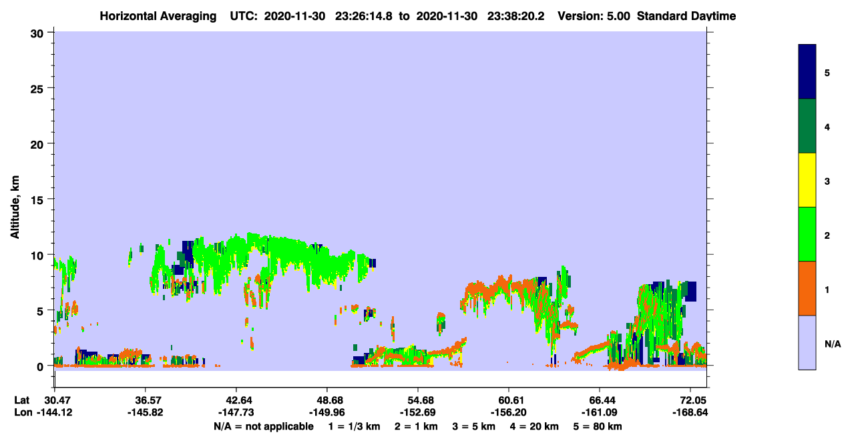Viewport: 868px width, 445px height.
Task: Click the 'N/A = not applicable' legend note
Action: click(263, 426)
